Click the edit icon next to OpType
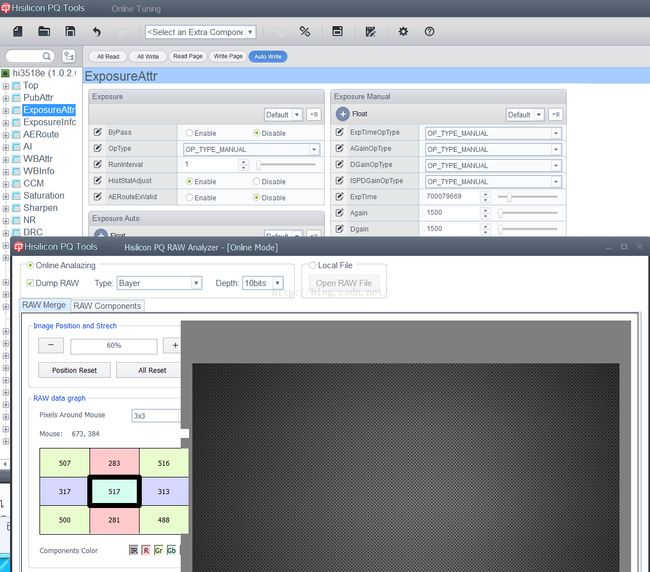Viewport: 650px width, 572px height. [97, 148]
